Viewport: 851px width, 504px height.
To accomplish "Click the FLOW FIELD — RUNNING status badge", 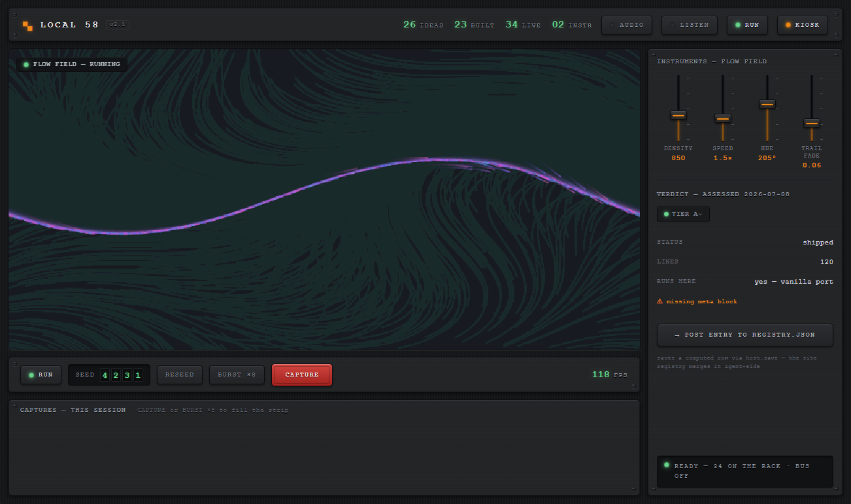I will [72, 65].
